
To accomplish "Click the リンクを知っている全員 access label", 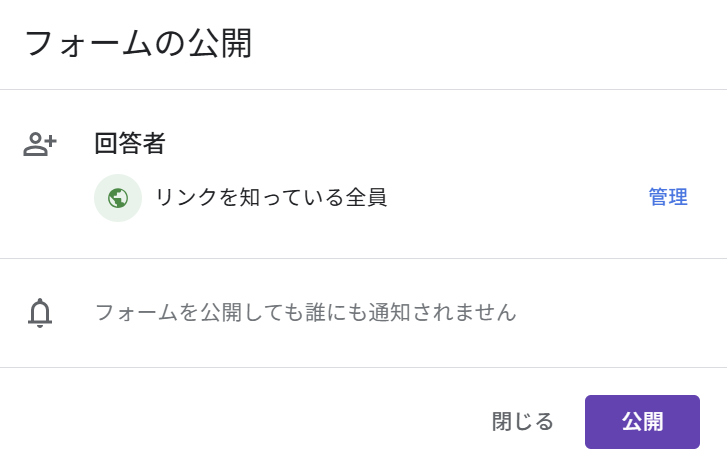I will pyautogui.click(x=271, y=197).
